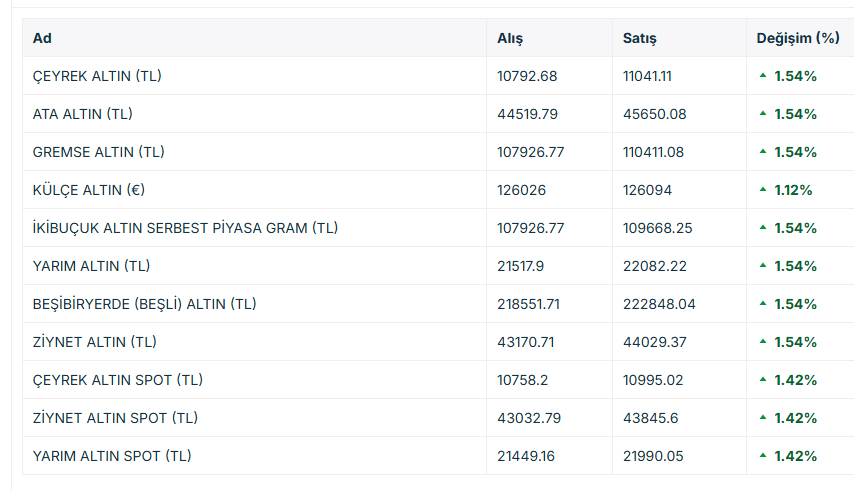Screen dimensions: 854x491
Task: Click ÇEYREK ALTIN SPOT change 1.42%
Action: 795,380
